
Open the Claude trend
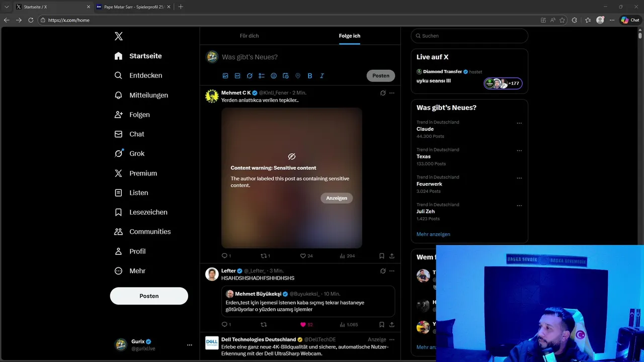[x=425, y=129]
